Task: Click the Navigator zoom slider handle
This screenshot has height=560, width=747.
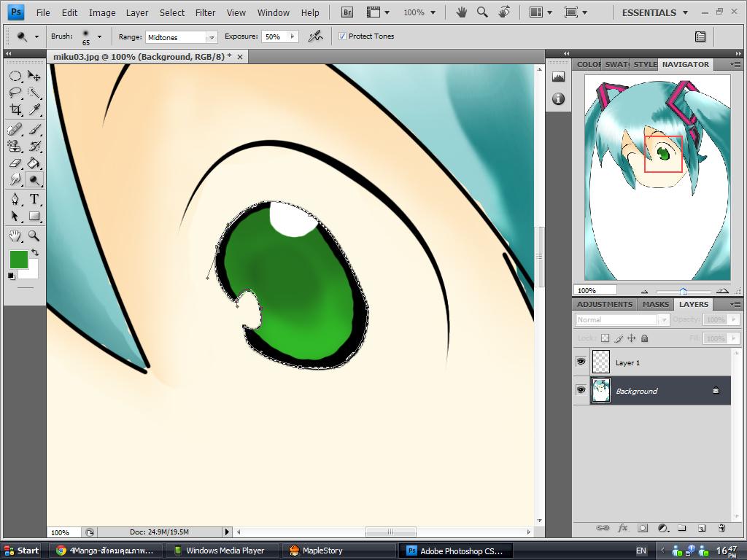Action: pyautogui.click(x=683, y=291)
